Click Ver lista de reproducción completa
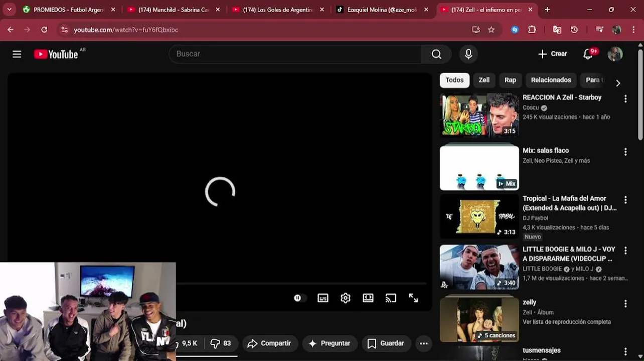 (x=567, y=322)
